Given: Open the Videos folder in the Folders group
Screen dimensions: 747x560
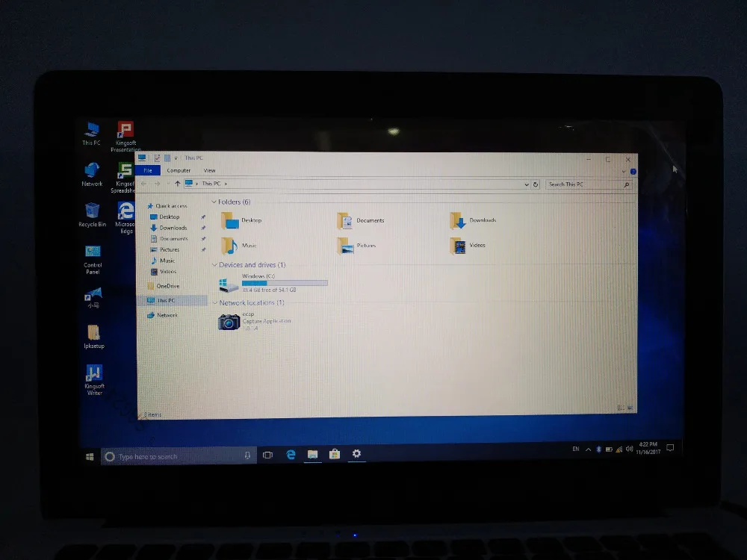Looking at the screenshot, I should click(x=468, y=245).
